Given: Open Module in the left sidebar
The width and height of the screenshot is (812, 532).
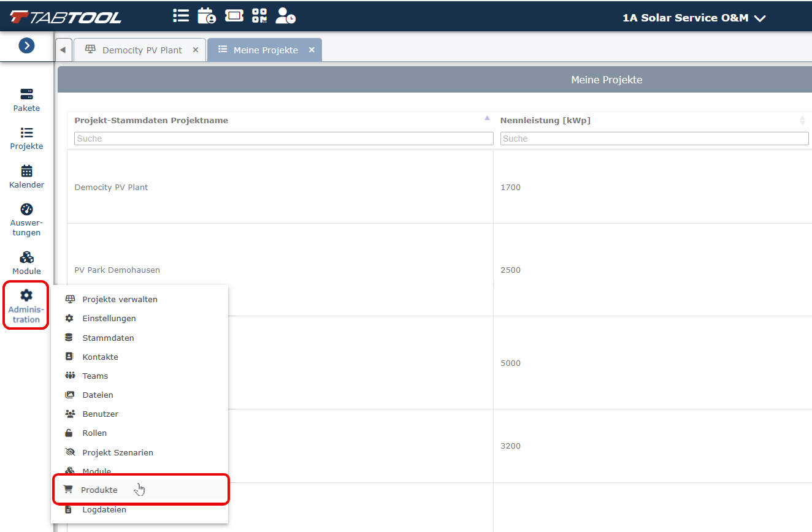Looking at the screenshot, I should point(26,264).
